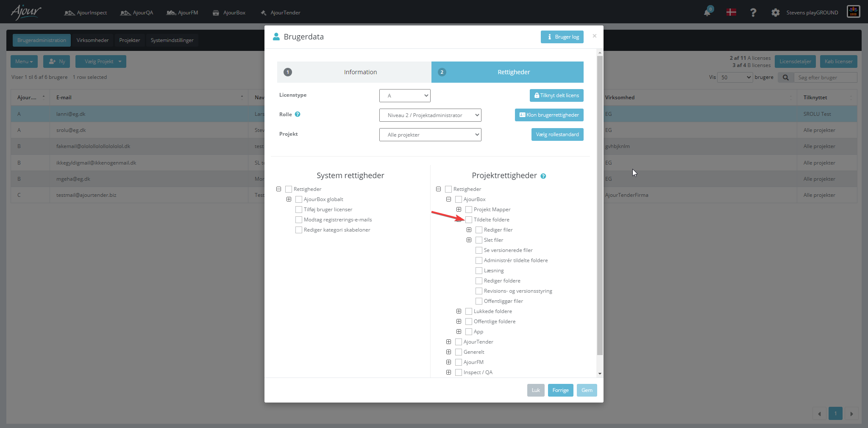Expand the AjourBox globalt node

[289, 199]
